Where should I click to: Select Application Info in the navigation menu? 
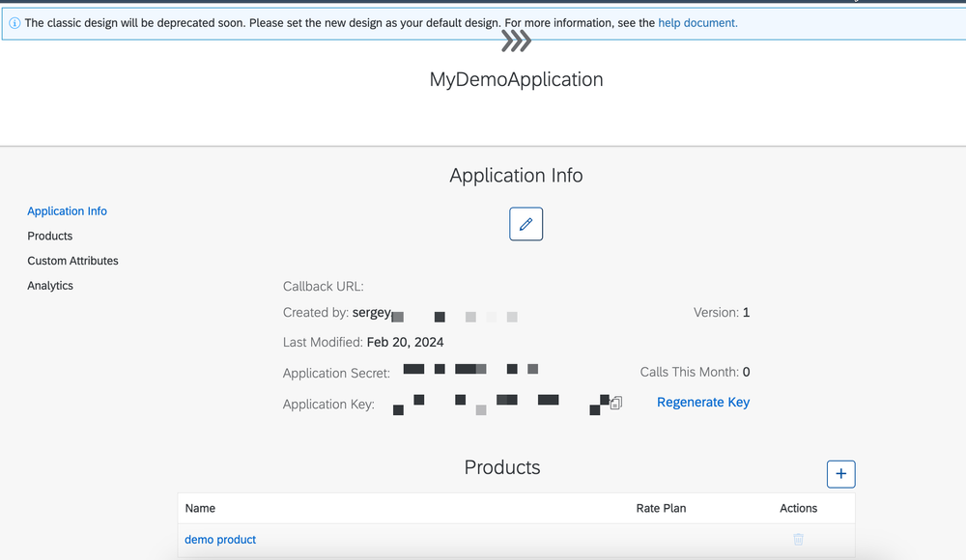pos(67,210)
